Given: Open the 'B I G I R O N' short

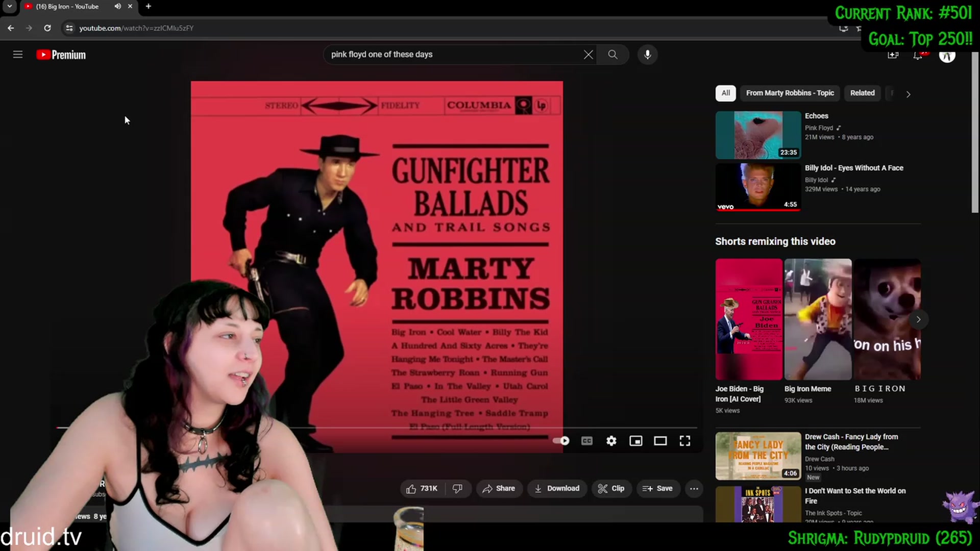Looking at the screenshot, I should pyautogui.click(x=887, y=319).
